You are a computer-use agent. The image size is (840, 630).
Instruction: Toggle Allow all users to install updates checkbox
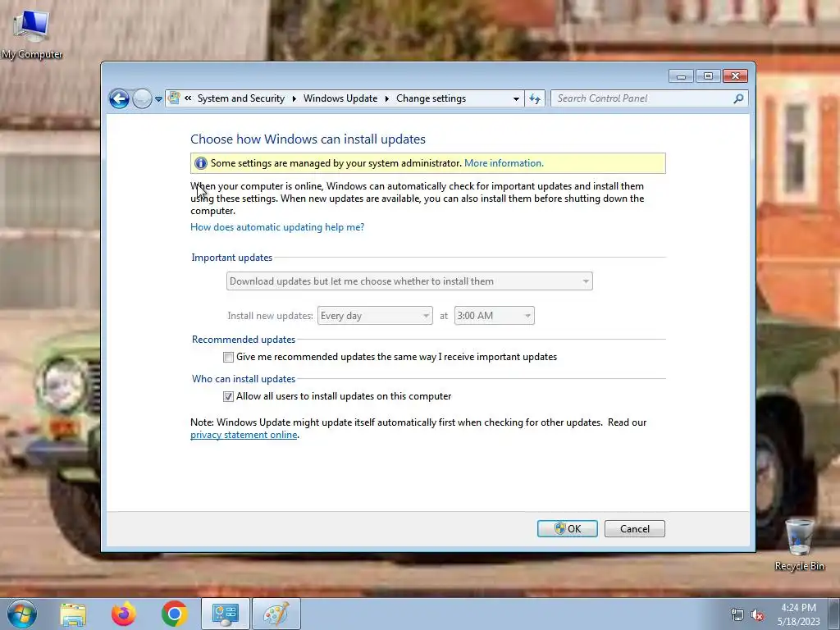click(229, 396)
